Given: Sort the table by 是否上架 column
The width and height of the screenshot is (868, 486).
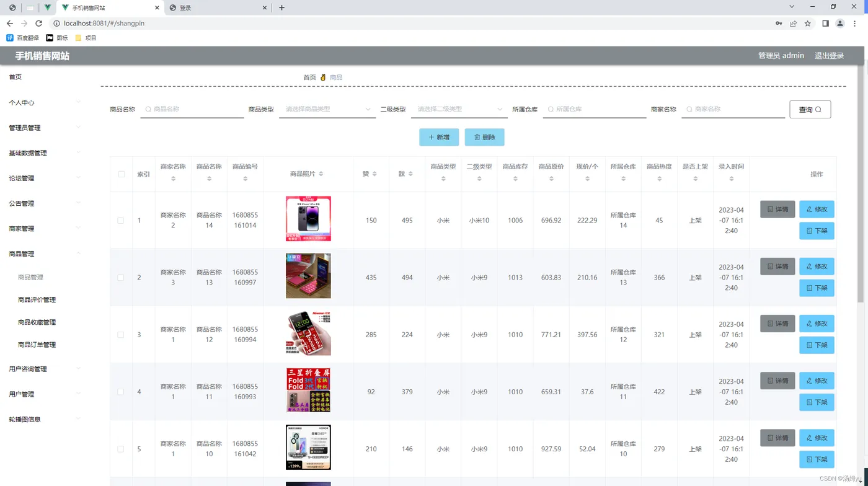Looking at the screenshot, I should [x=695, y=179].
